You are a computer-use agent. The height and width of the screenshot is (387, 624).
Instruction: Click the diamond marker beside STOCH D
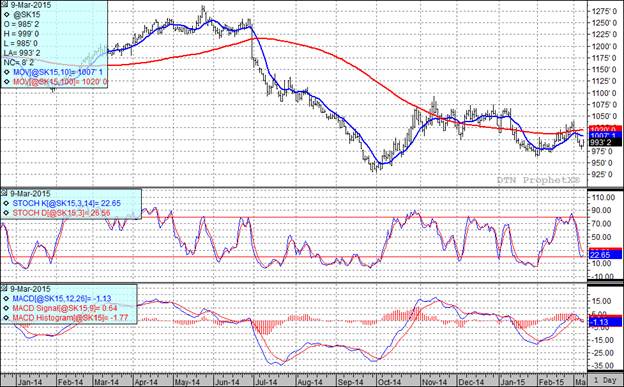7,213
